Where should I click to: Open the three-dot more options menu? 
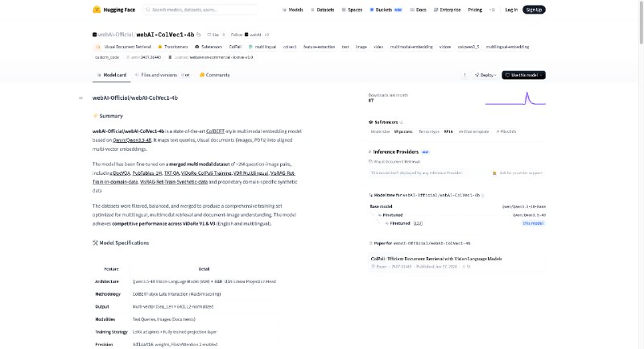point(465,75)
